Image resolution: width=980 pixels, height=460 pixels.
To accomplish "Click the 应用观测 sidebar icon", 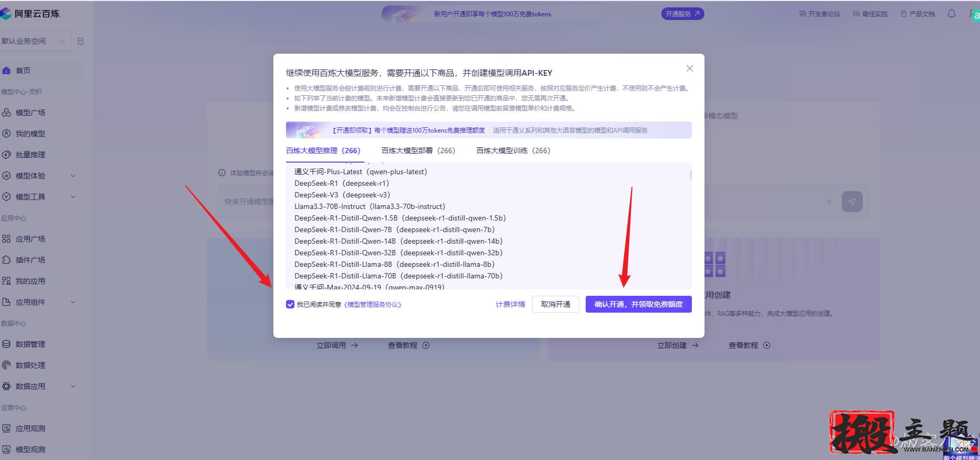I will point(6,428).
